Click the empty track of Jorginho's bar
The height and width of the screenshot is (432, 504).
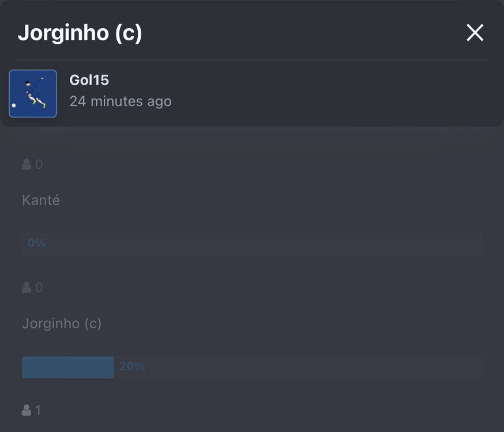tap(298, 367)
